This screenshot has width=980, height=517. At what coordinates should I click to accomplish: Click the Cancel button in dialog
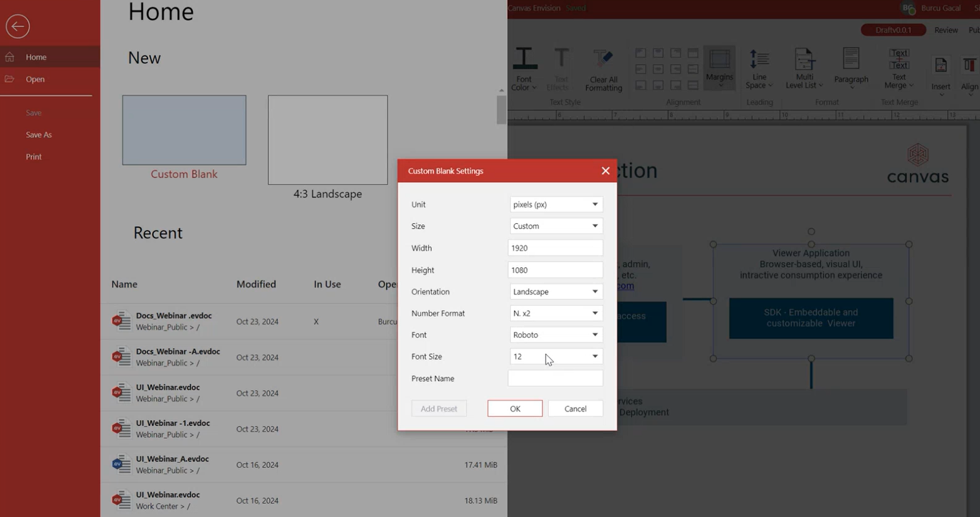point(575,409)
